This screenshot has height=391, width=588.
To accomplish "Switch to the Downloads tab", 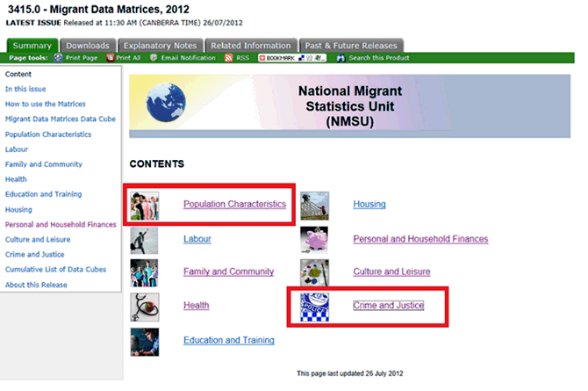I will (x=88, y=46).
